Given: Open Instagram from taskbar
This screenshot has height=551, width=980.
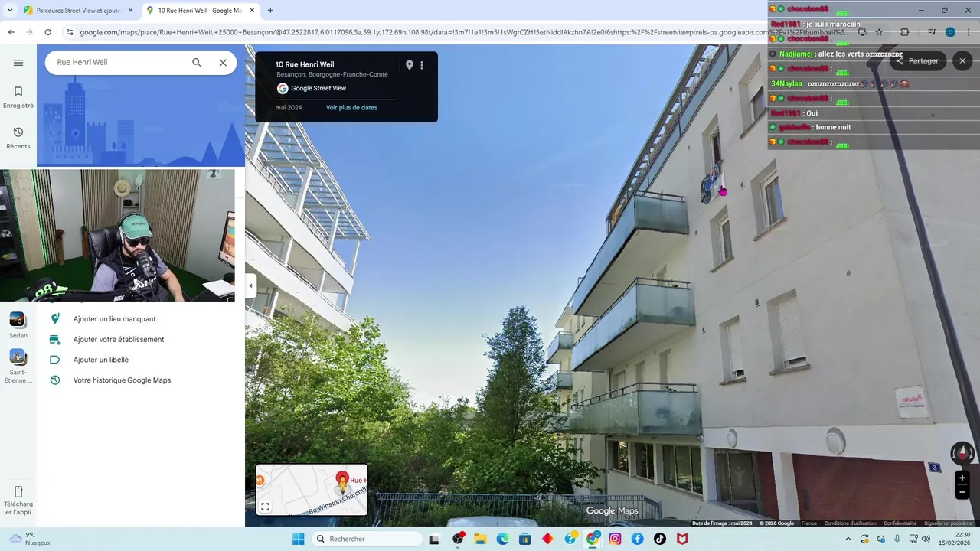Looking at the screenshot, I should [x=615, y=539].
